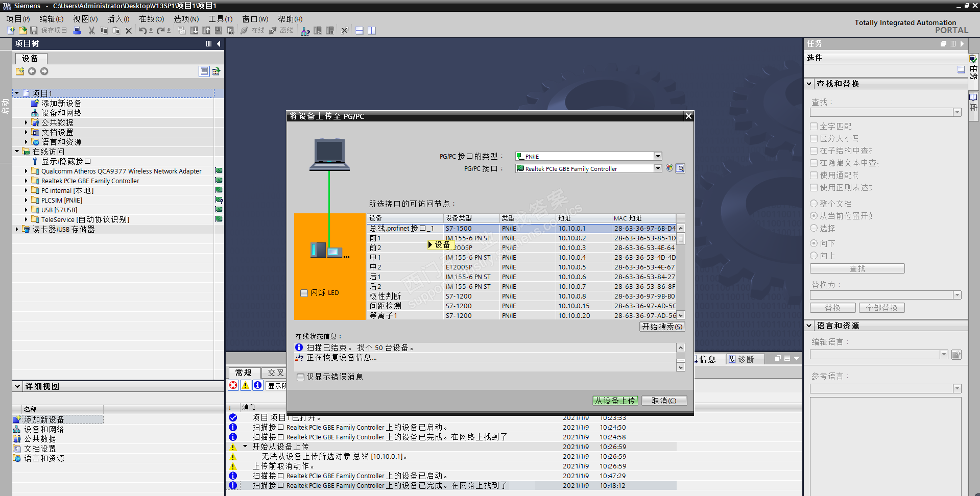Open the PG/PC 接口 Realtek dropdown
980x496 pixels.
click(658, 168)
